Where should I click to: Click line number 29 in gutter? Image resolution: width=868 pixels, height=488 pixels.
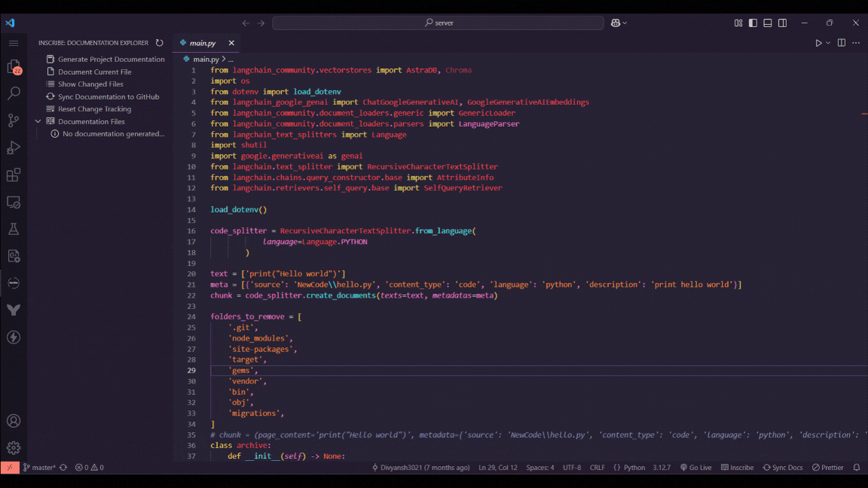191,371
